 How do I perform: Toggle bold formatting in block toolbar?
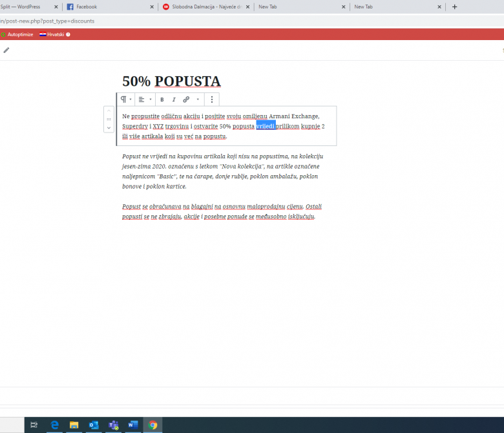(x=162, y=100)
